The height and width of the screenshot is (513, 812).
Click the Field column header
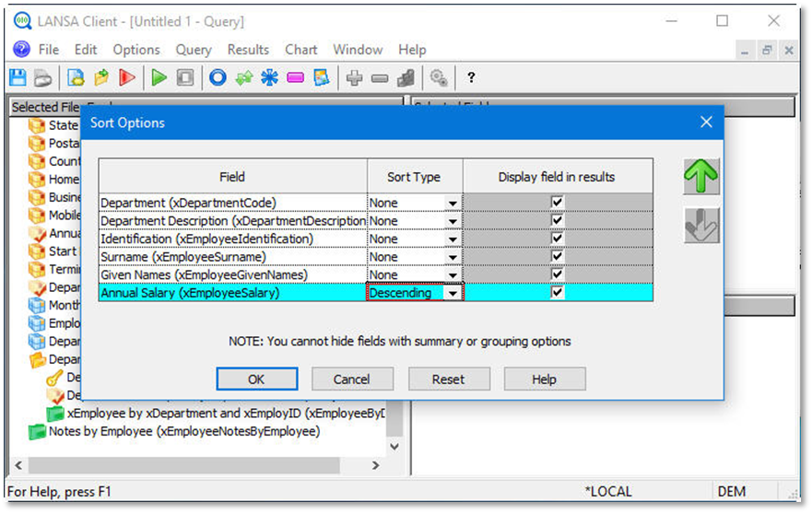coord(232,177)
